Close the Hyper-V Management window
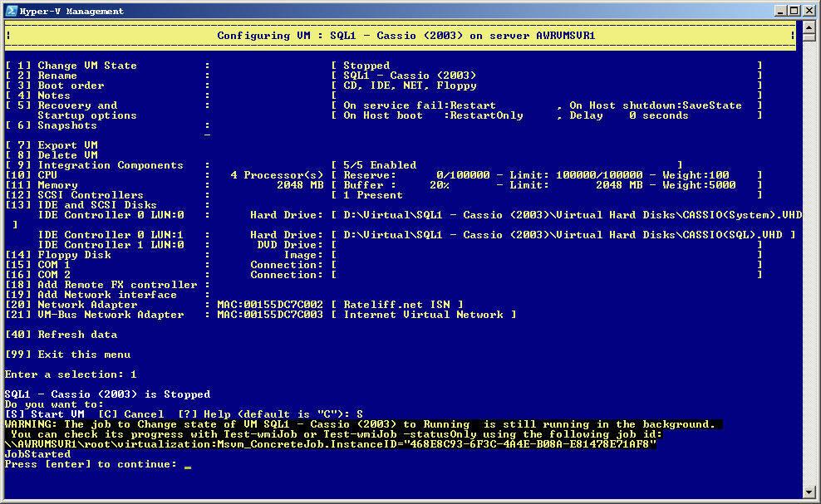Image resolution: width=821 pixels, height=504 pixels. click(x=808, y=11)
